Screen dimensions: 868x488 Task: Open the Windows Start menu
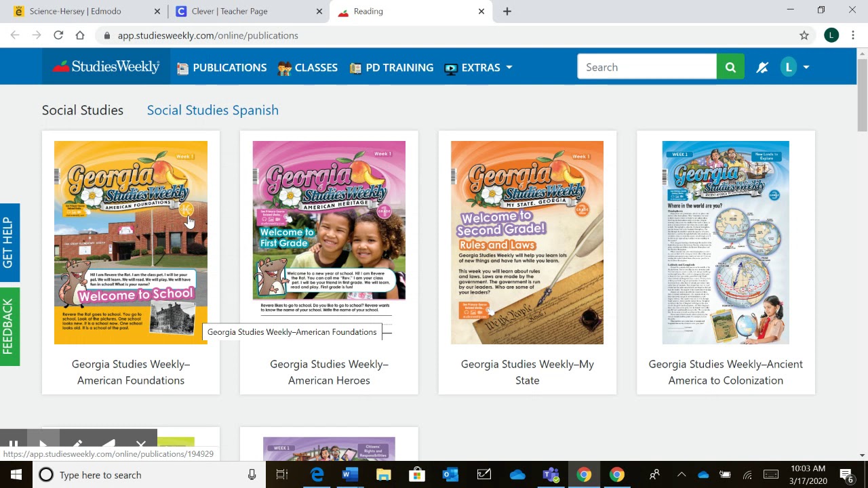16,474
